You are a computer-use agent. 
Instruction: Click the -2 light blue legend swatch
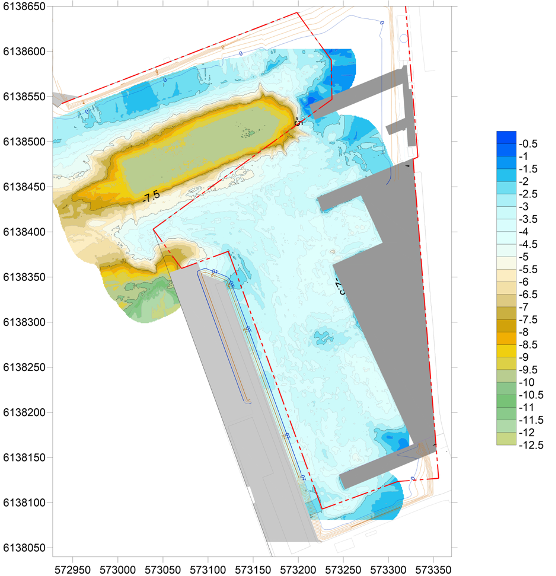click(506, 175)
